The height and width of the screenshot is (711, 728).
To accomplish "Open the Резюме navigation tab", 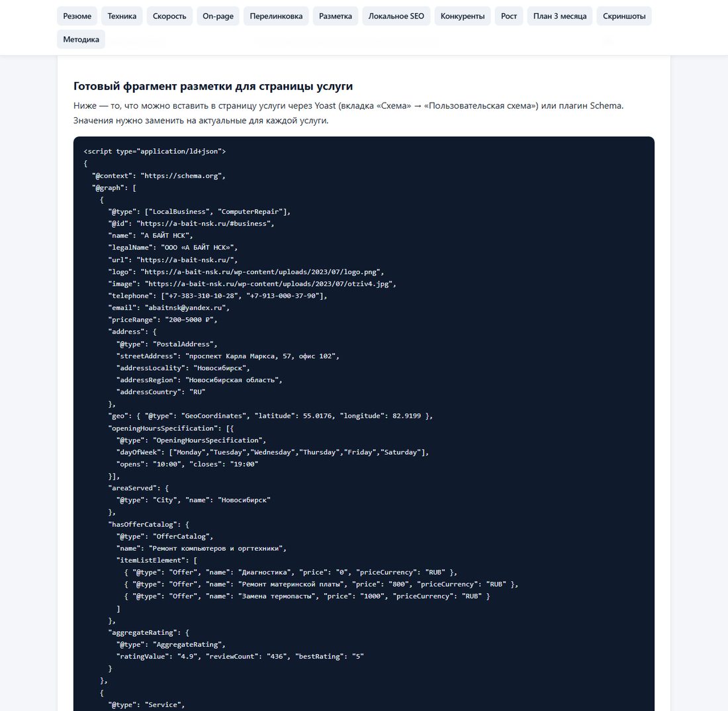I will pyautogui.click(x=77, y=17).
